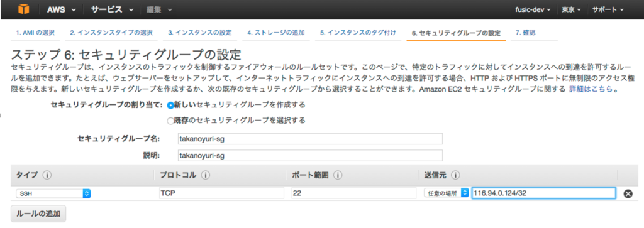Remove the SSH rule with X icon
Viewport: 644px width, 228px height.
pyautogui.click(x=628, y=193)
